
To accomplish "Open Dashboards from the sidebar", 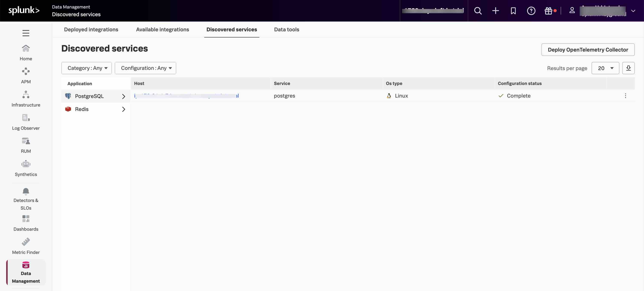I will click(26, 223).
